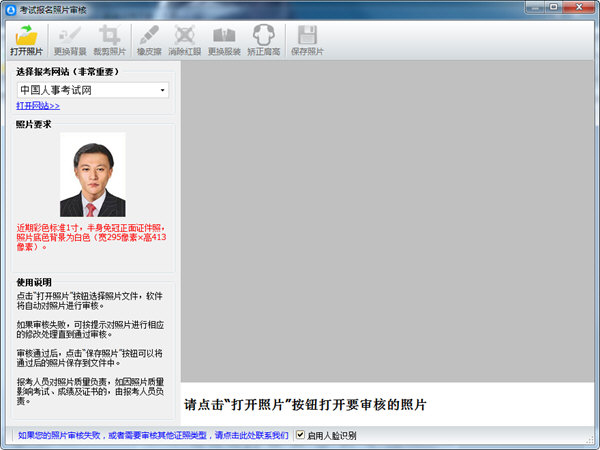This screenshot has width=600, height=450.
Task: Toggle the 启用人脸识别 checkbox
Action: (x=300, y=436)
